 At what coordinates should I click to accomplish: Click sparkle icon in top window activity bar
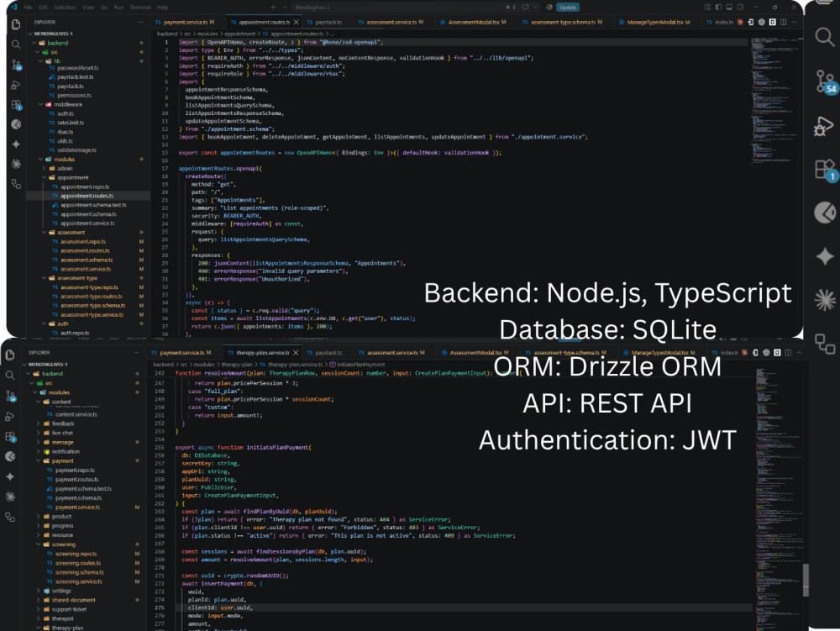[16, 144]
